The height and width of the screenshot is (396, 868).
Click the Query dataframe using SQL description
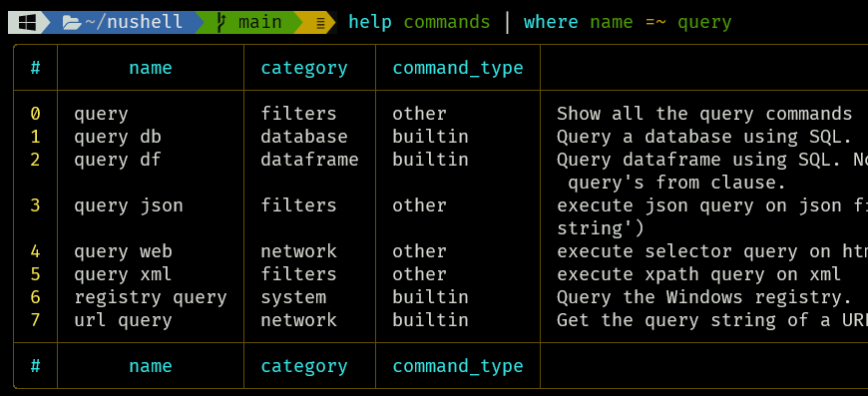click(x=712, y=160)
